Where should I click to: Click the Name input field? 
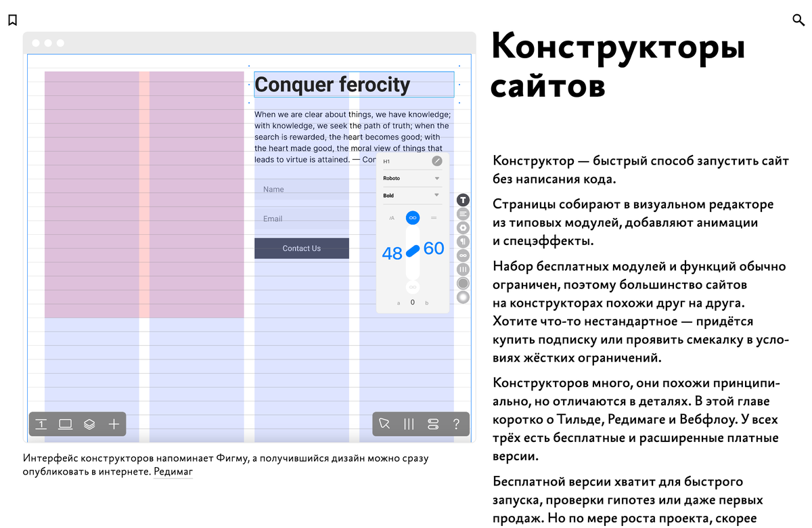click(x=302, y=189)
